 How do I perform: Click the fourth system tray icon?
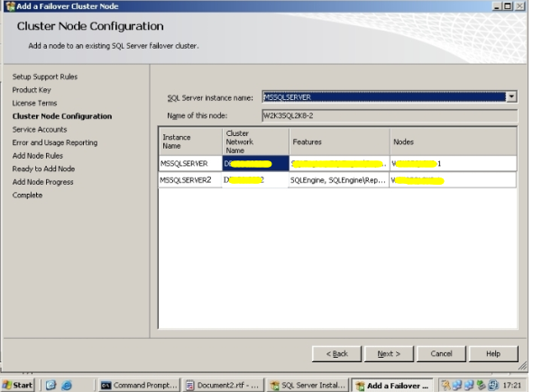tap(481, 385)
